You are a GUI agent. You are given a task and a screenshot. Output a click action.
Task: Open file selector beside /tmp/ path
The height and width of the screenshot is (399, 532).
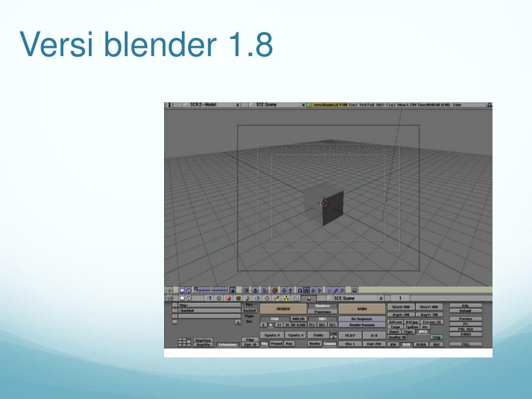coord(175,305)
